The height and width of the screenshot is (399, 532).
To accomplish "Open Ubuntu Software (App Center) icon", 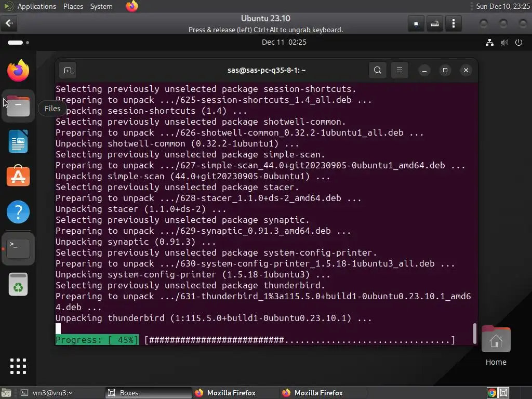I will click(18, 177).
